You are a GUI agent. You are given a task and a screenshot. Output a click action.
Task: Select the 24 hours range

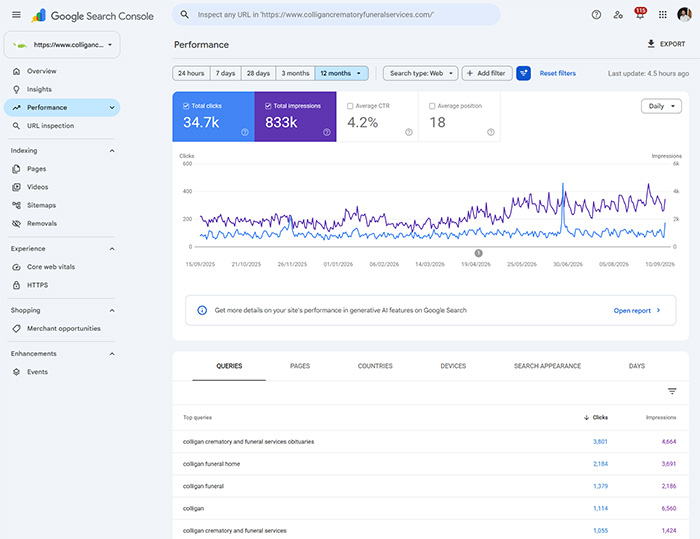pyautogui.click(x=191, y=73)
